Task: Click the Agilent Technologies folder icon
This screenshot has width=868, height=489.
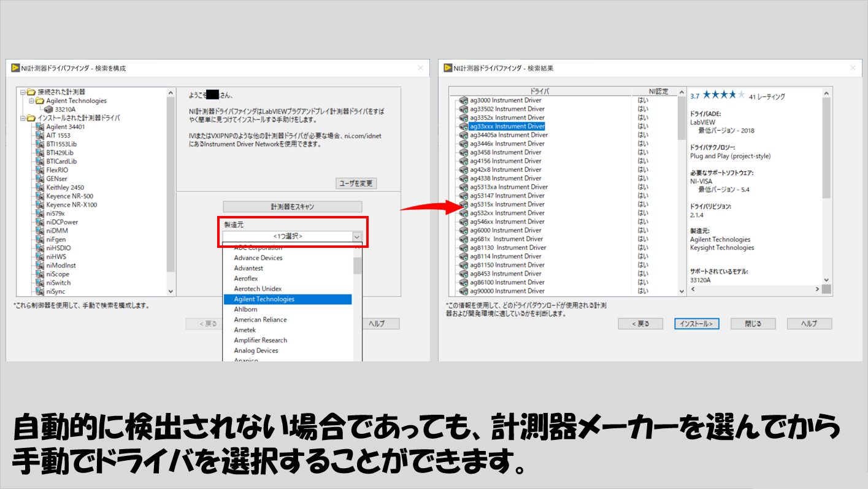Action: 40,101
